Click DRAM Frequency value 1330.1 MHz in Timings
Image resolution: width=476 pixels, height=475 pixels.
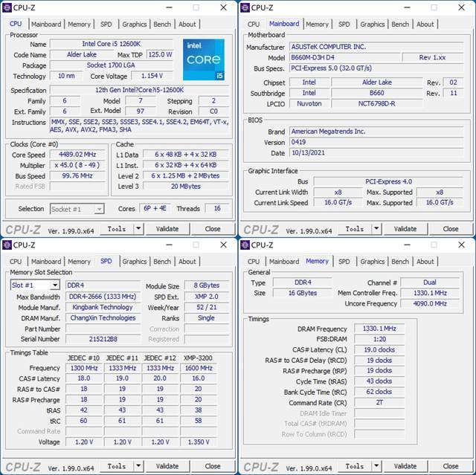tap(379, 329)
